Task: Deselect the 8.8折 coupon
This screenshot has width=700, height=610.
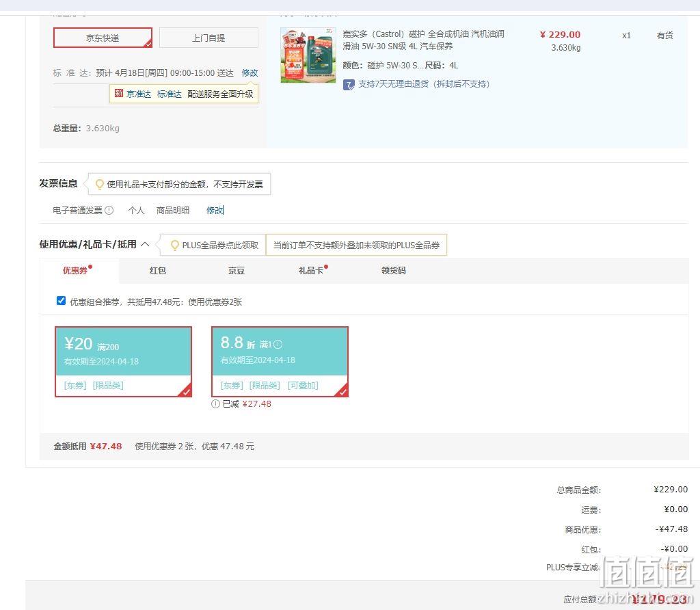Action: pos(280,361)
